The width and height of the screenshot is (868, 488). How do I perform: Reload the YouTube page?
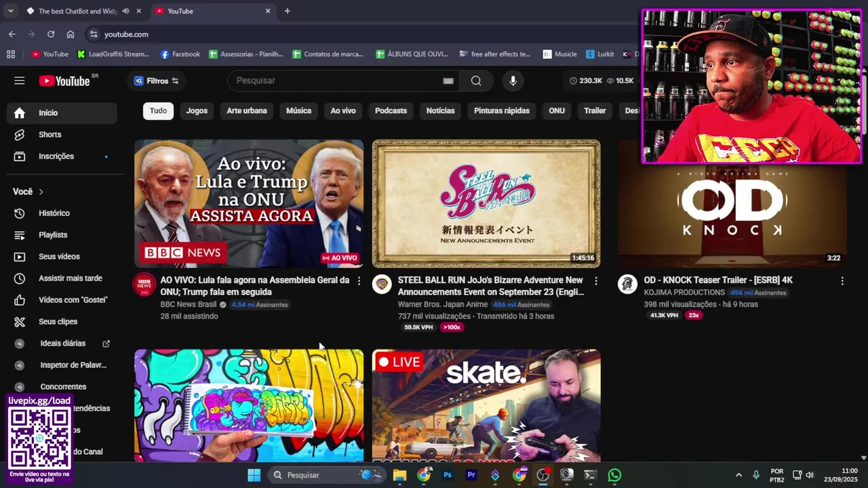click(51, 34)
